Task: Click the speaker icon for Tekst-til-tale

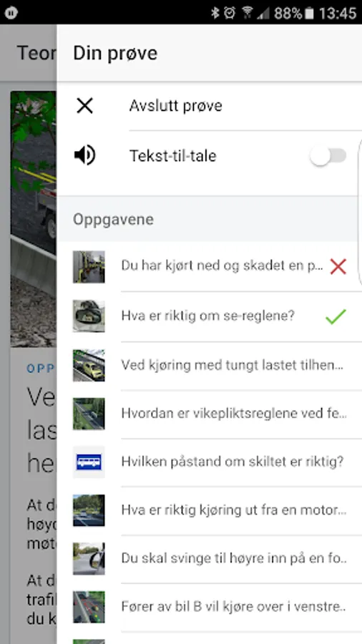Action: coord(85,156)
